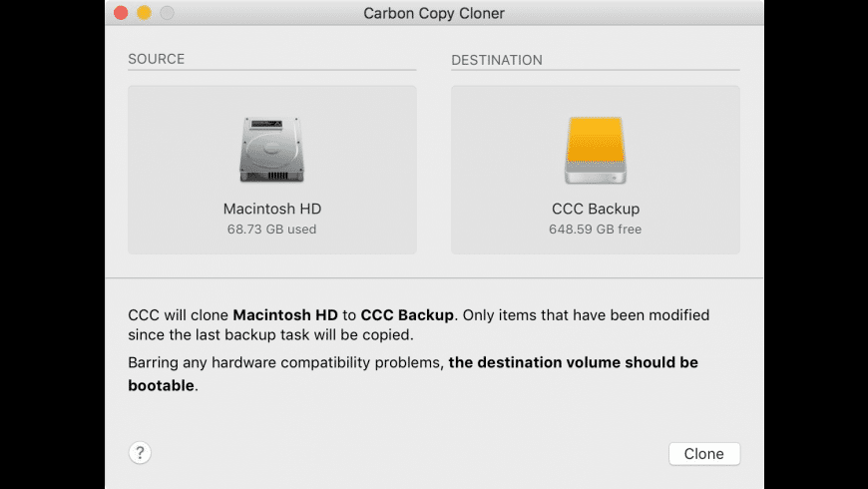Image resolution: width=868 pixels, height=489 pixels.
Task: Click the 648.59 GB free text
Action: pos(595,230)
